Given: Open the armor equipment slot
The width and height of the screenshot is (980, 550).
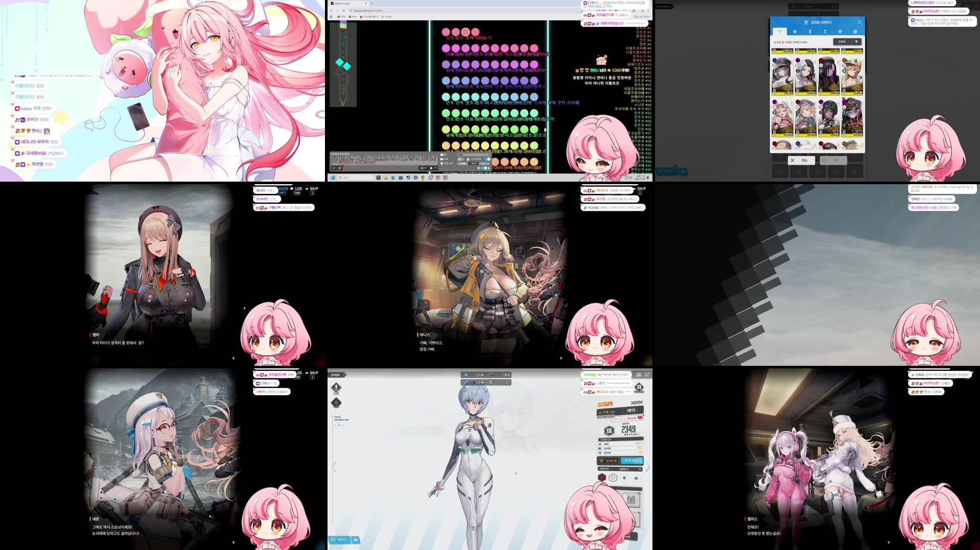Looking at the screenshot, I should pos(631,500).
